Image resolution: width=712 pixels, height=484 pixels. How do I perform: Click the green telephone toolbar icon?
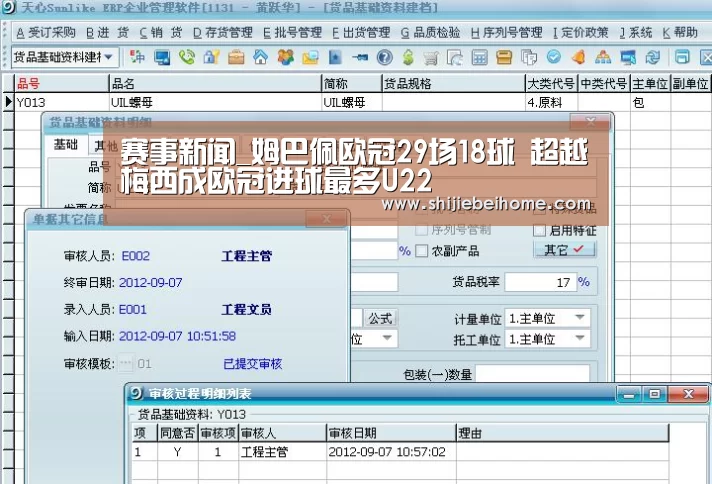coord(187,57)
